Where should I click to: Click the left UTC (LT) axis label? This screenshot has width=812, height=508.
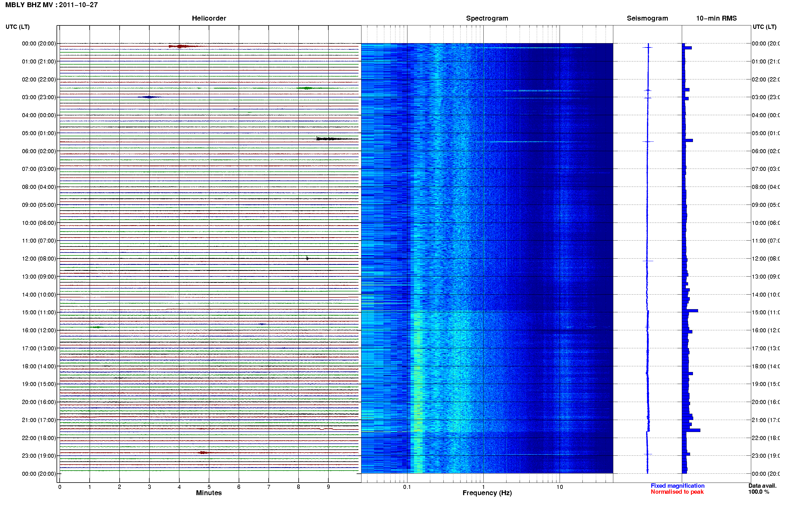point(17,27)
